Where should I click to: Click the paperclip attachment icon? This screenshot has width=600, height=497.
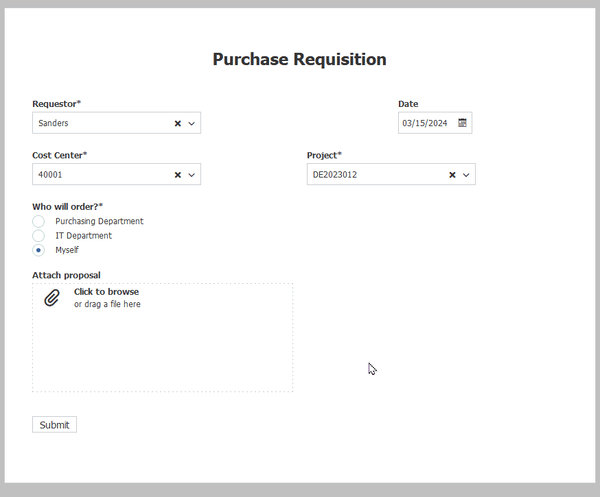52,298
